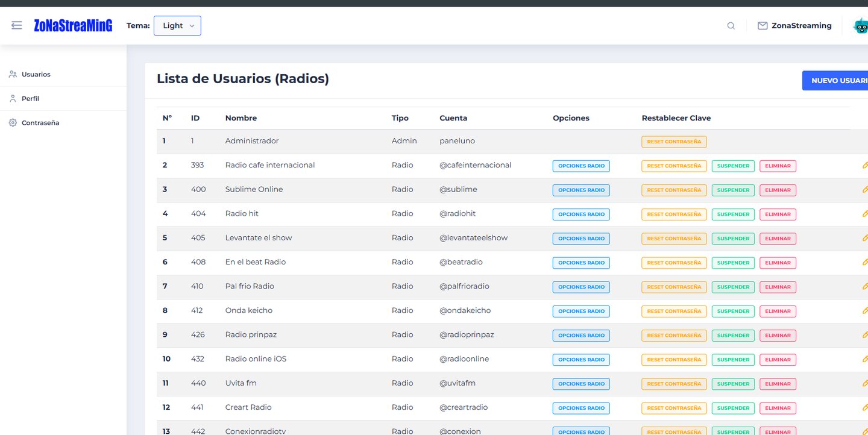
Task: Reset contraseña for Uvita fm
Action: point(674,384)
